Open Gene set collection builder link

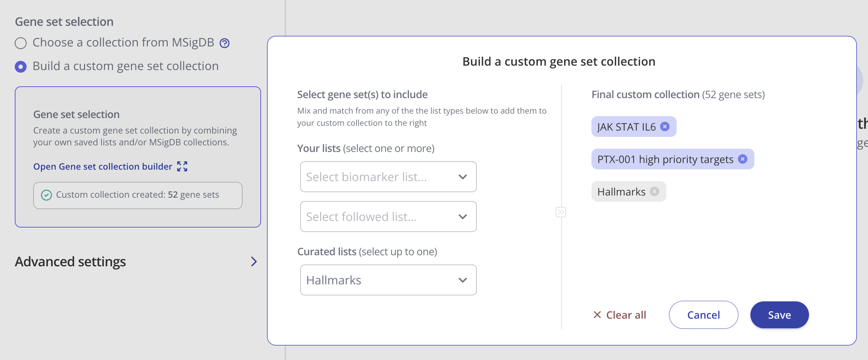point(103,166)
